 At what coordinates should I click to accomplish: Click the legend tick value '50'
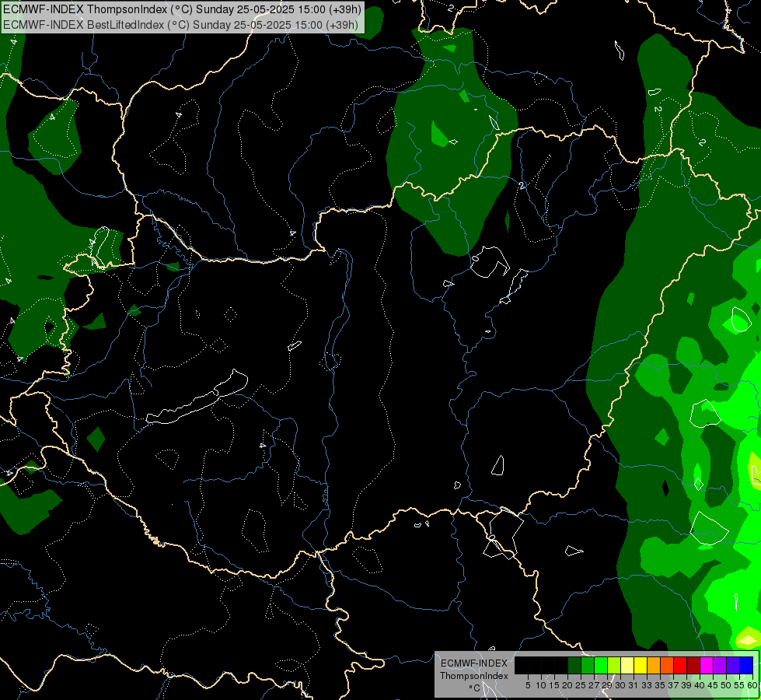tap(727, 685)
